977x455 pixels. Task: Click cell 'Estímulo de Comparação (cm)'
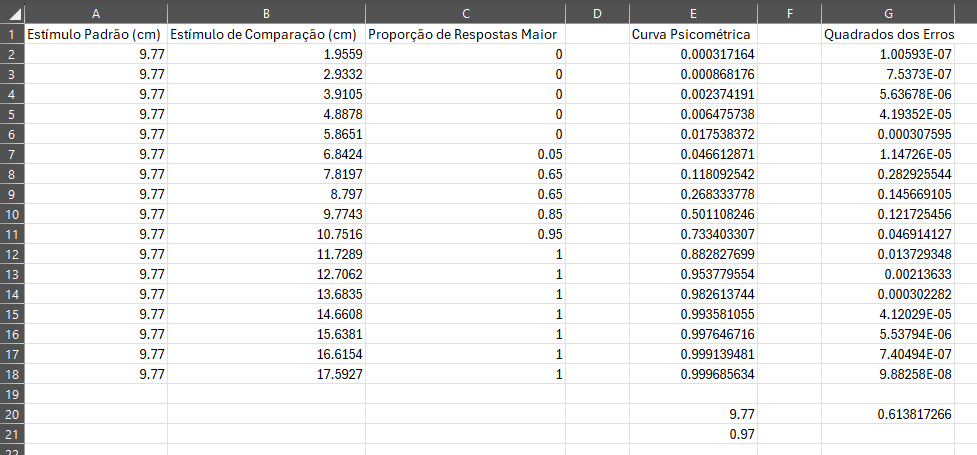click(x=266, y=34)
